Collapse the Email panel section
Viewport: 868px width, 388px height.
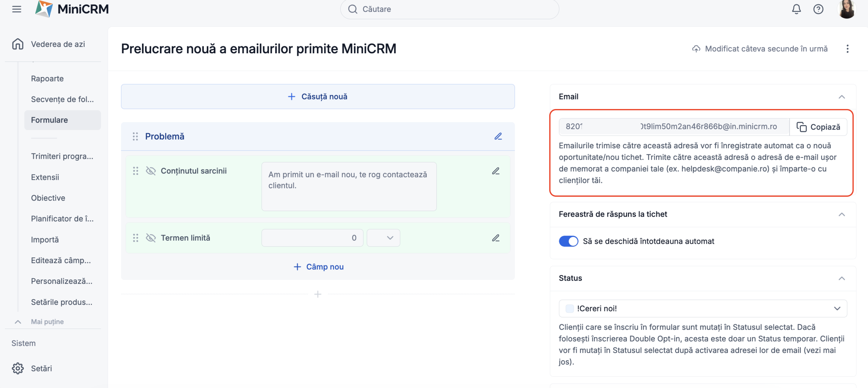click(x=842, y=97)
